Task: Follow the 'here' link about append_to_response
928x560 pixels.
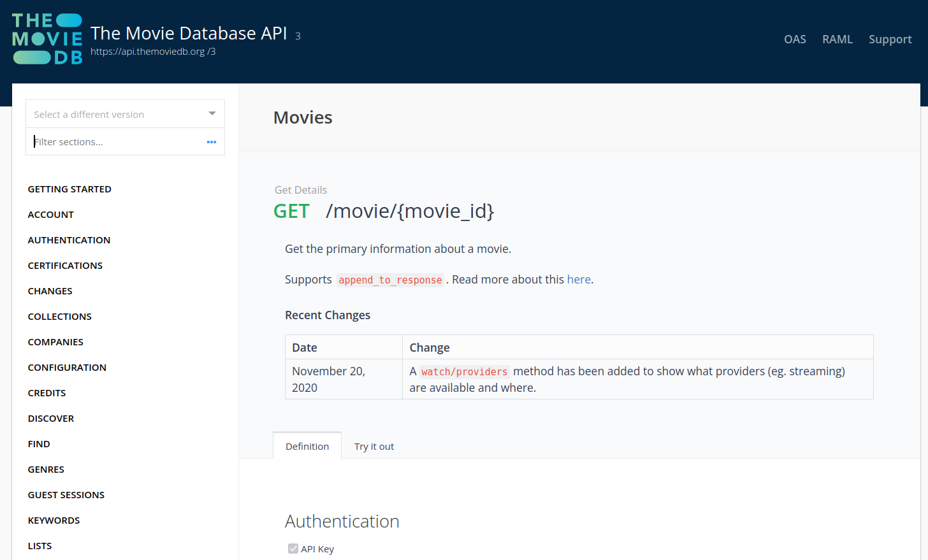Action: [x=579, y=280]
